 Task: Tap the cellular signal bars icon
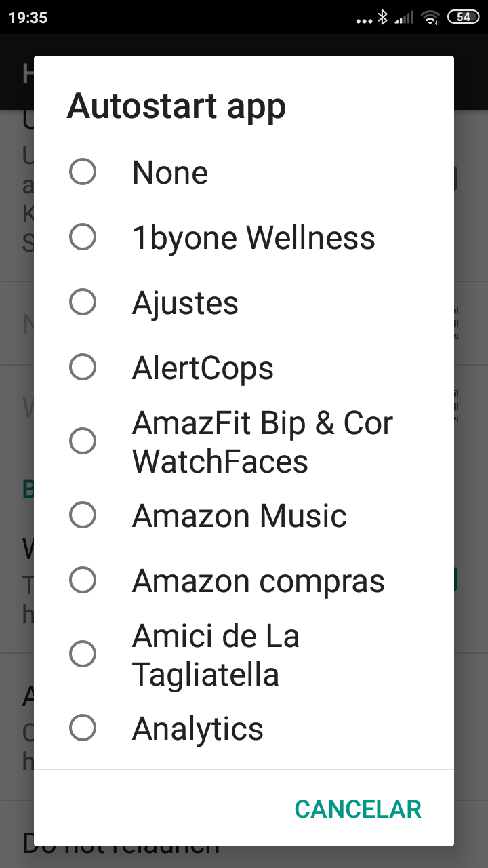(x=404, y=18)
